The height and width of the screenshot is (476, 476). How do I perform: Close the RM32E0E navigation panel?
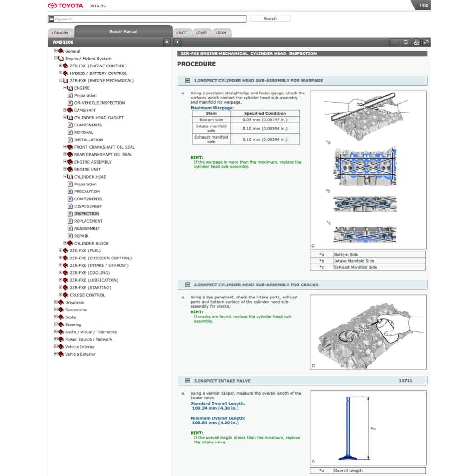(167, 42)
